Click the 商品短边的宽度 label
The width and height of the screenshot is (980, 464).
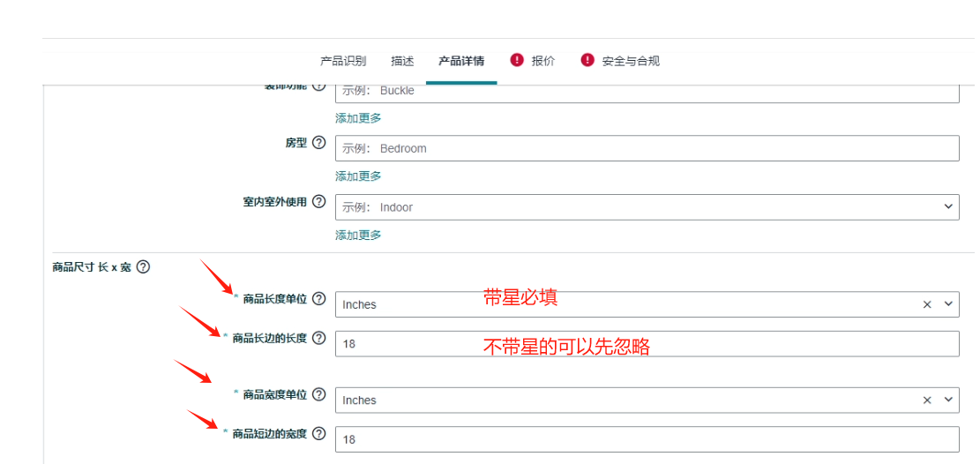[269, 434]
